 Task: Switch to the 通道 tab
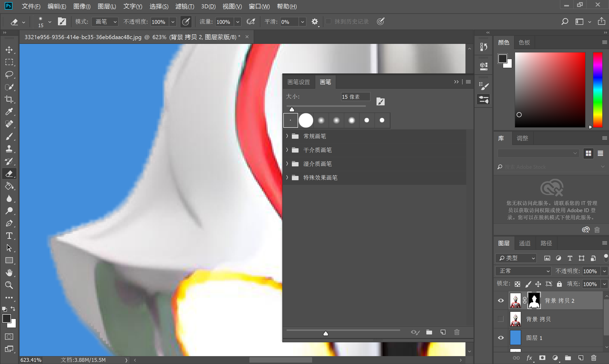(525, 243)
